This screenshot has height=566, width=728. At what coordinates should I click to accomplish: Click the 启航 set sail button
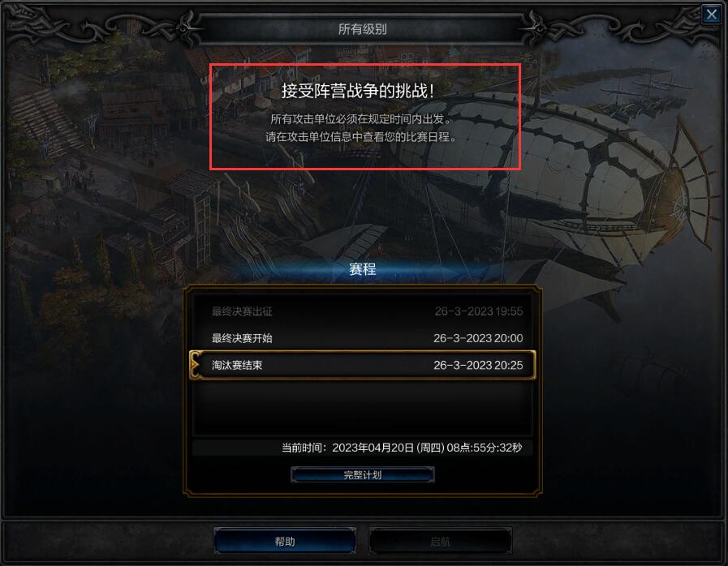point(440,541)
